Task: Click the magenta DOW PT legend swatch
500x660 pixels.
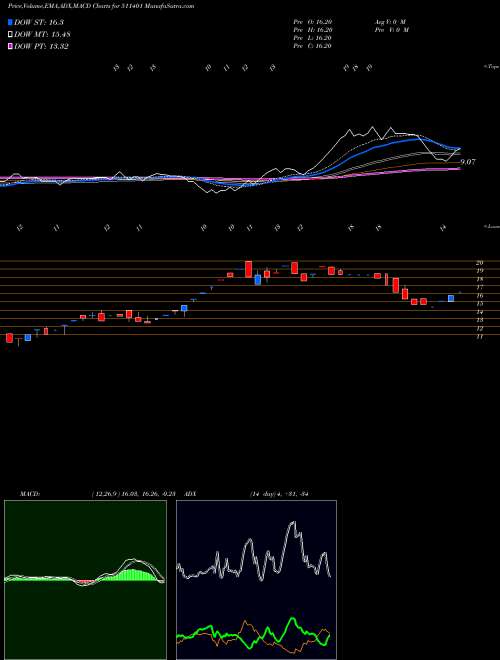Action: coord(11,46)
